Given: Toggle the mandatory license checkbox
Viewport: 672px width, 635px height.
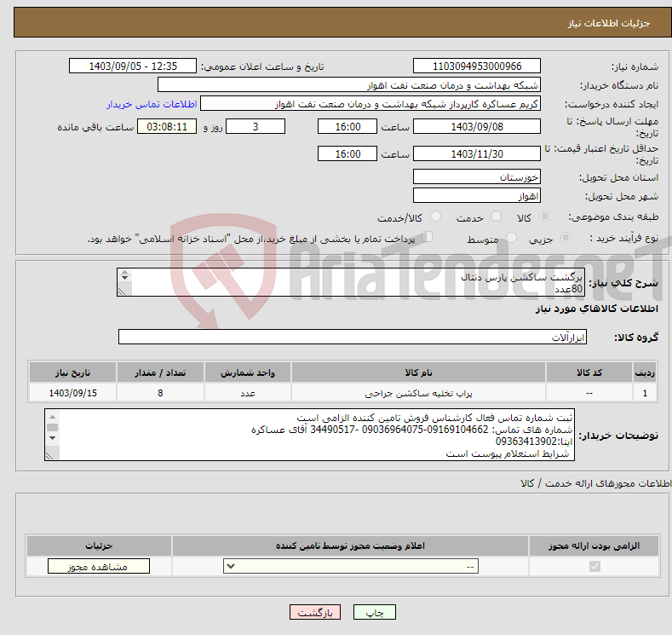Looking at the screenshot, I should tap(594, 567).
